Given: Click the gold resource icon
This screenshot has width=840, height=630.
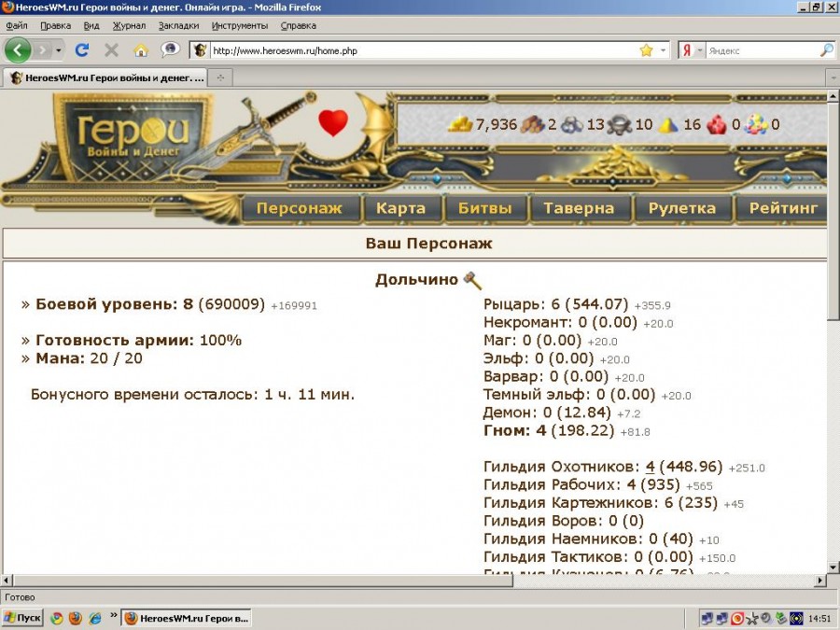Looking at the screenshot, I should pyautogui.click(x=459, y=124).
